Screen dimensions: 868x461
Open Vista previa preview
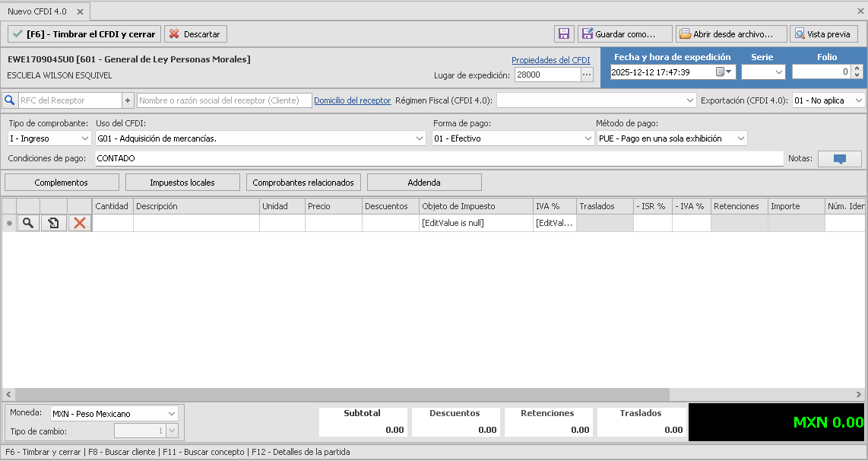823,34
